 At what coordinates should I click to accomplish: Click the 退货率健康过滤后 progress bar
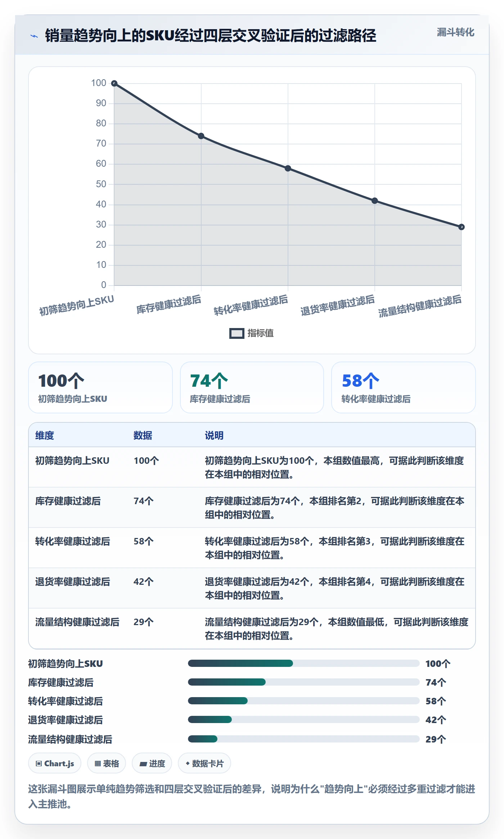pos(304,719)
